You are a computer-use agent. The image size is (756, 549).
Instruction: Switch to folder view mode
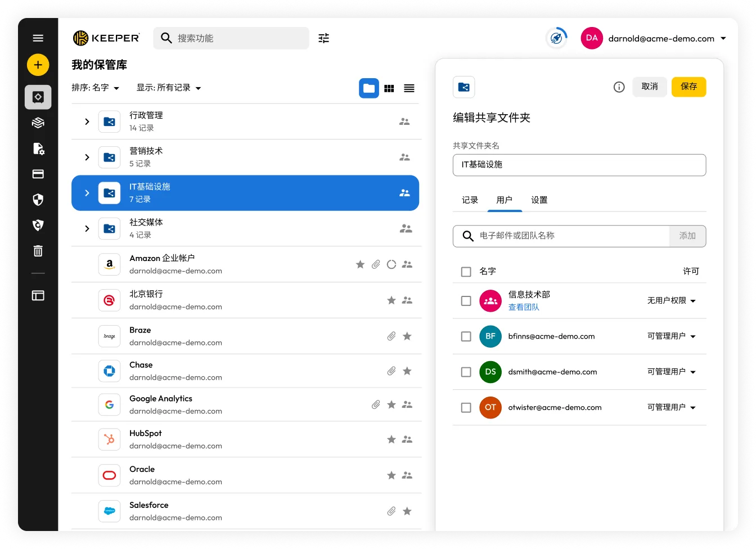369,88
